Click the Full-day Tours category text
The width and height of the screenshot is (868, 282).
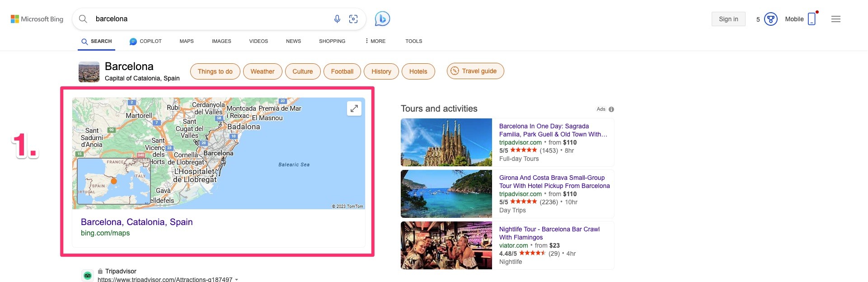pos(519,159)
